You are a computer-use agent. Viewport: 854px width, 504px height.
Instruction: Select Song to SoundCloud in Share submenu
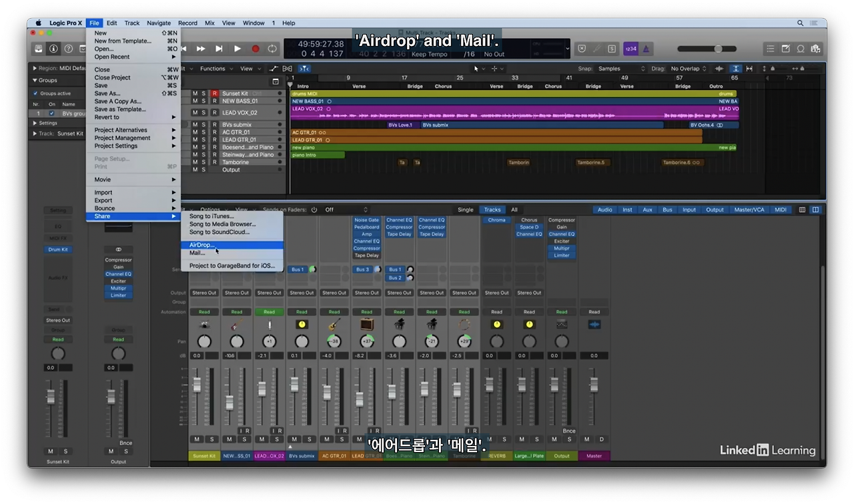(x=232, y=232)
